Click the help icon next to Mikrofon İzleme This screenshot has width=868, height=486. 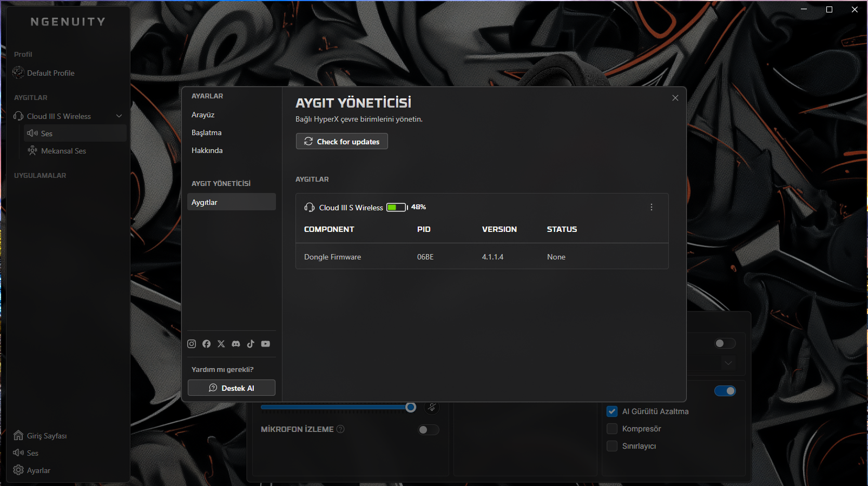[x=340, y=429]
